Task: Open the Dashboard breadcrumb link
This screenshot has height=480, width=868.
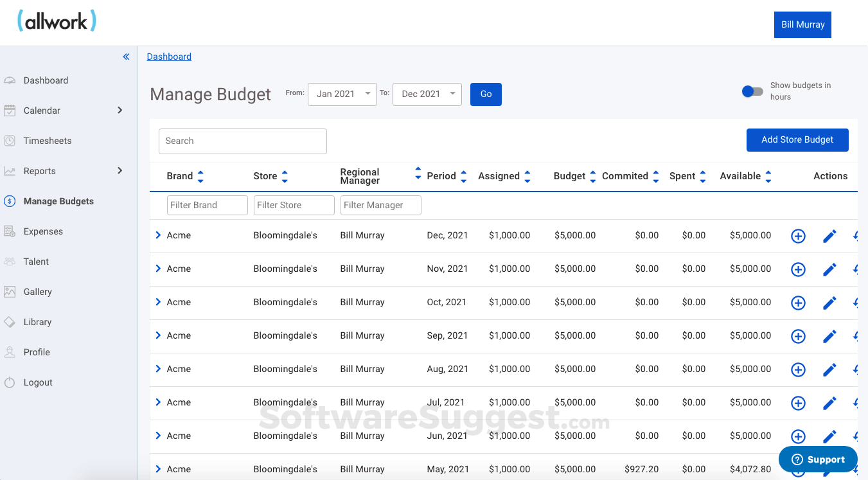Action: click(x=169, y=57)
